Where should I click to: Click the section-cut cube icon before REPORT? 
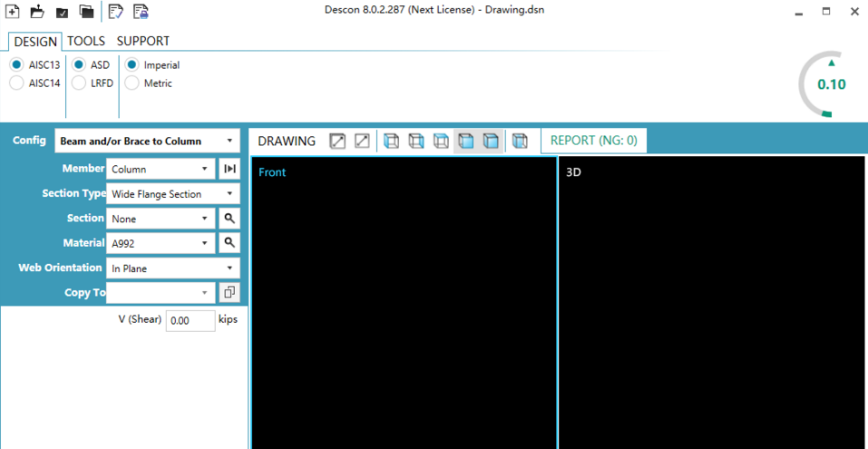519,142
